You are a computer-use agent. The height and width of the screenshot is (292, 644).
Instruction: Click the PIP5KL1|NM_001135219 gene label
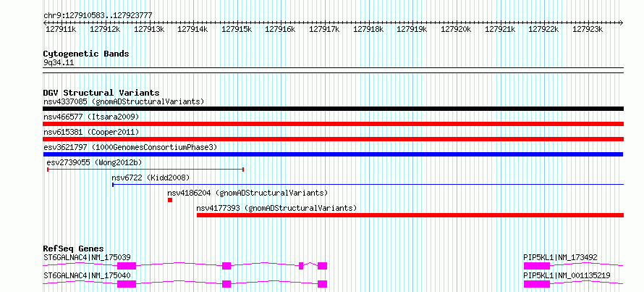tap(567, 275)
